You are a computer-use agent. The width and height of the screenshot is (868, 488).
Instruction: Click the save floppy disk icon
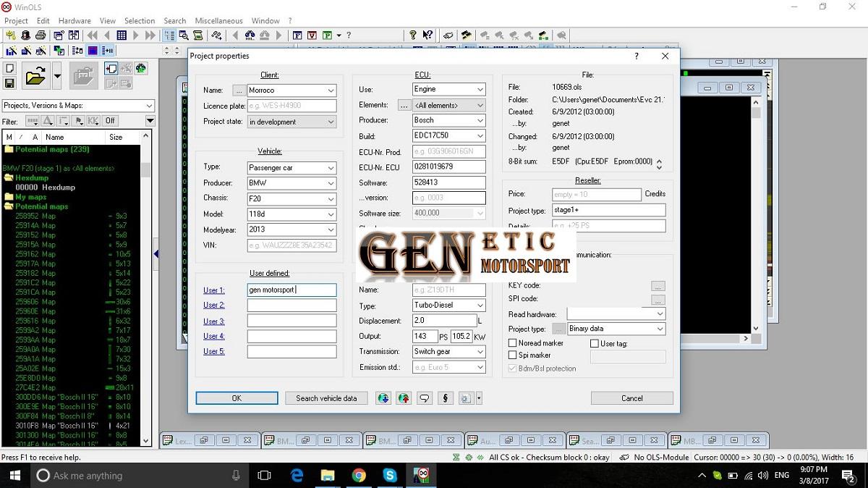(9, 83)
